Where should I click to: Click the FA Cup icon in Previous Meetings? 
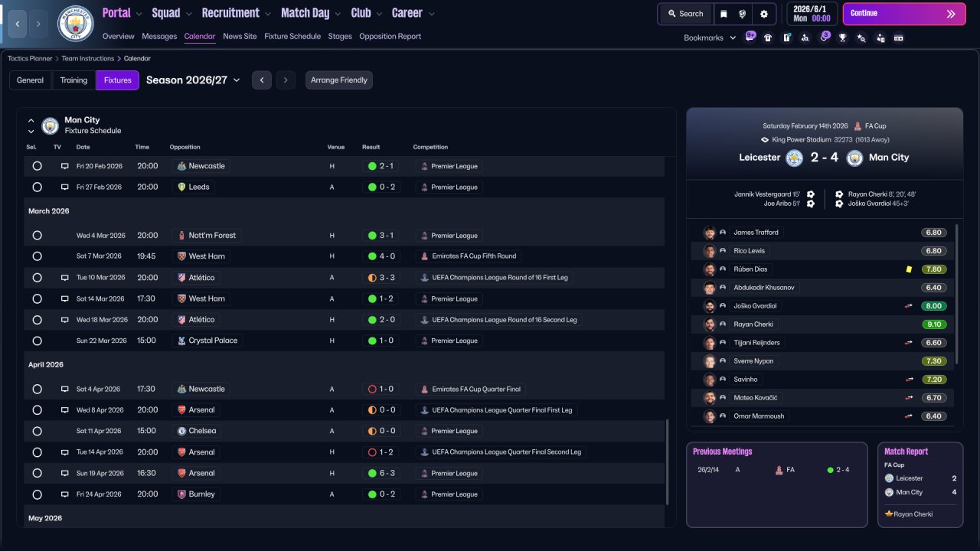779,470
